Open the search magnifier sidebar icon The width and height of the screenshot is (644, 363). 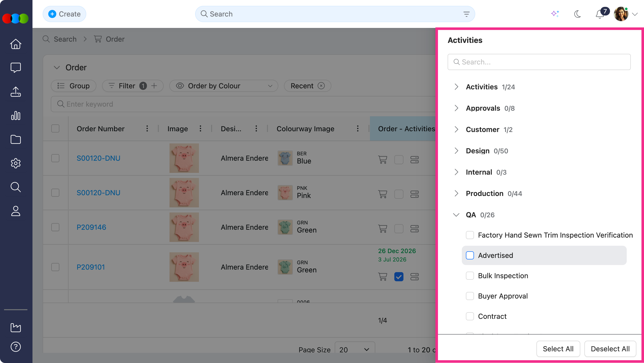[x=16, y=187]
